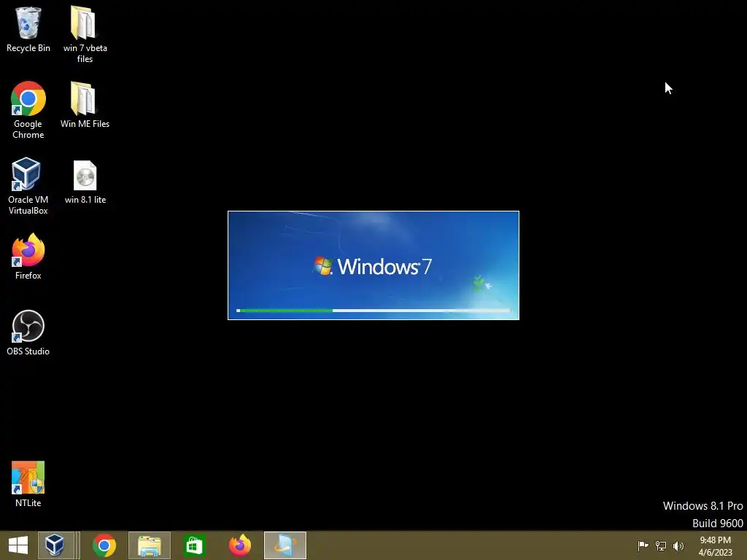Click the 'NTLite' label text
This screenshot has height=560, width=747.
28,503
